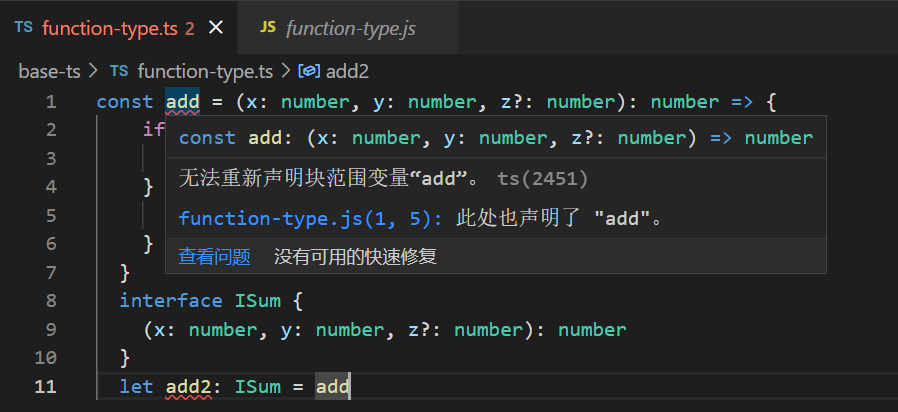
Task: Close the function-type.ts editor tab
Action: pos(215,28)
